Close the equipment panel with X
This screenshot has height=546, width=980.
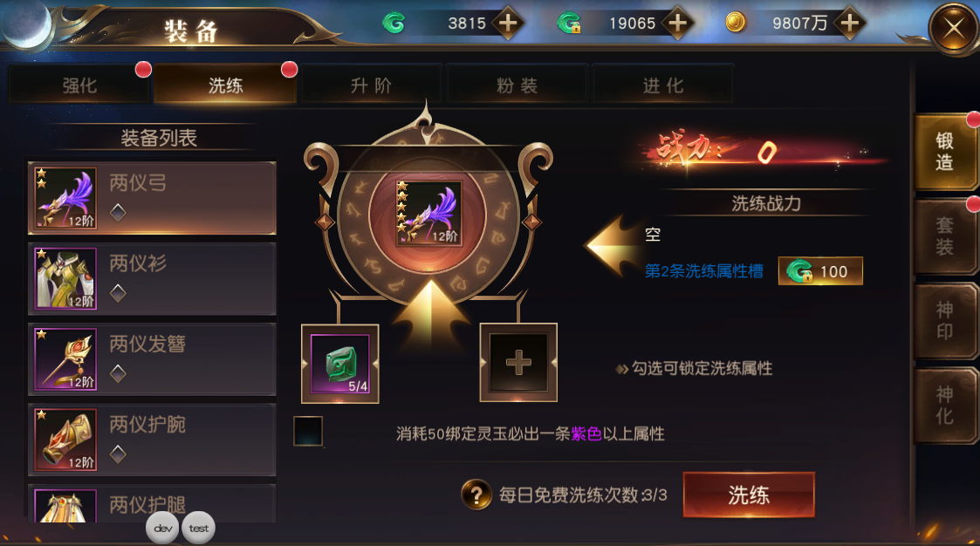click(x=954, y=28)
